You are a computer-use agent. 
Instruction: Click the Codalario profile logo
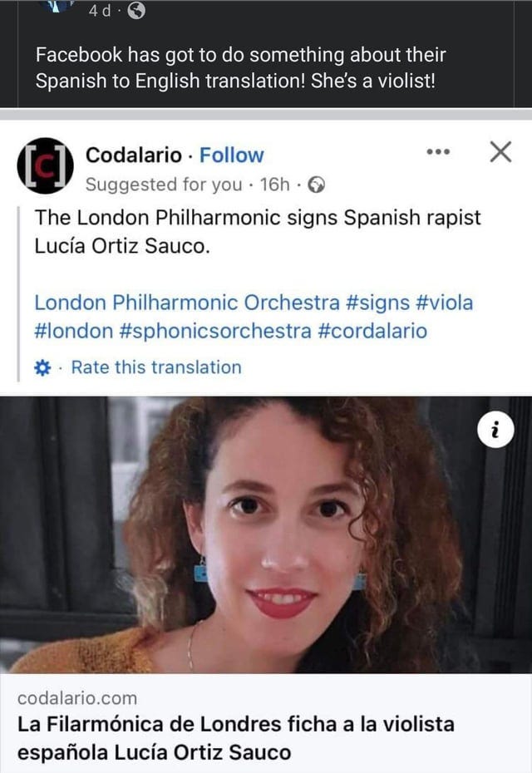click(x=45, y=165)
